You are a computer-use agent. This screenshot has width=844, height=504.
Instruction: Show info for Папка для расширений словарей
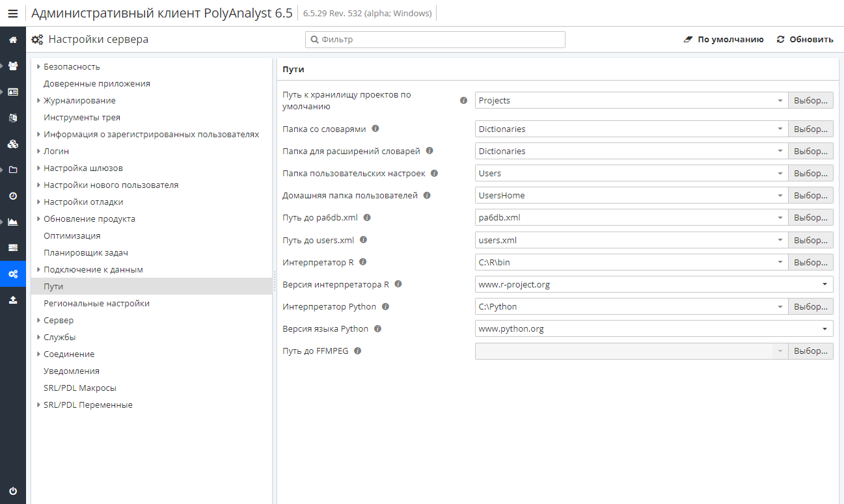429,151
